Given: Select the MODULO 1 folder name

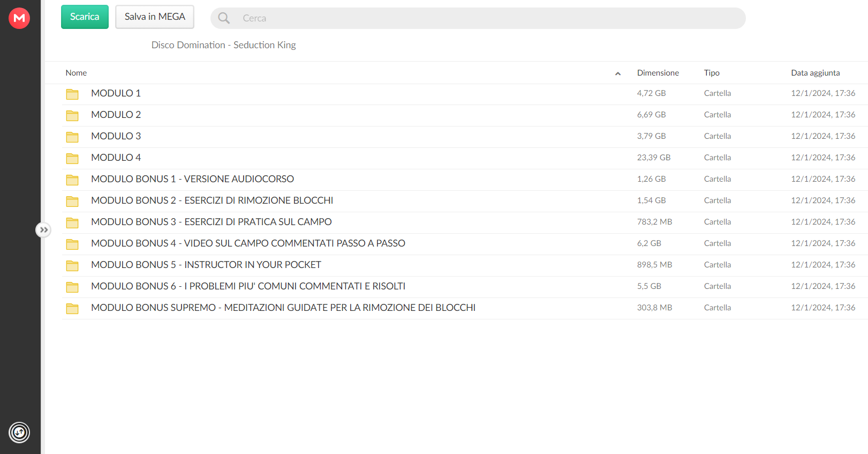Looking at the screenshot, I should click(116, 93).
